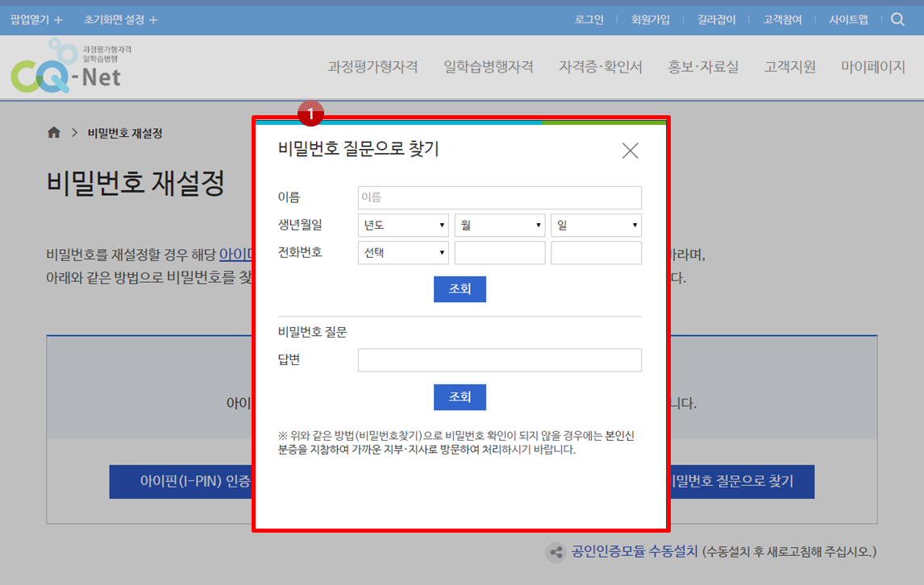Close the 비밀번호 질문으로 찾기 dialog
This screenshot has width=924, height=585.
tap(630, 151)
